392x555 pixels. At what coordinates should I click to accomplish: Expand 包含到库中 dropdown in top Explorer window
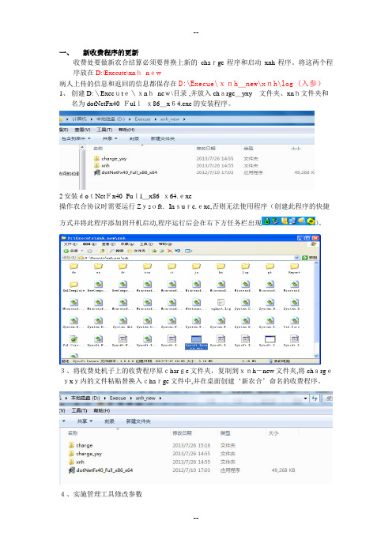(76, 138)
